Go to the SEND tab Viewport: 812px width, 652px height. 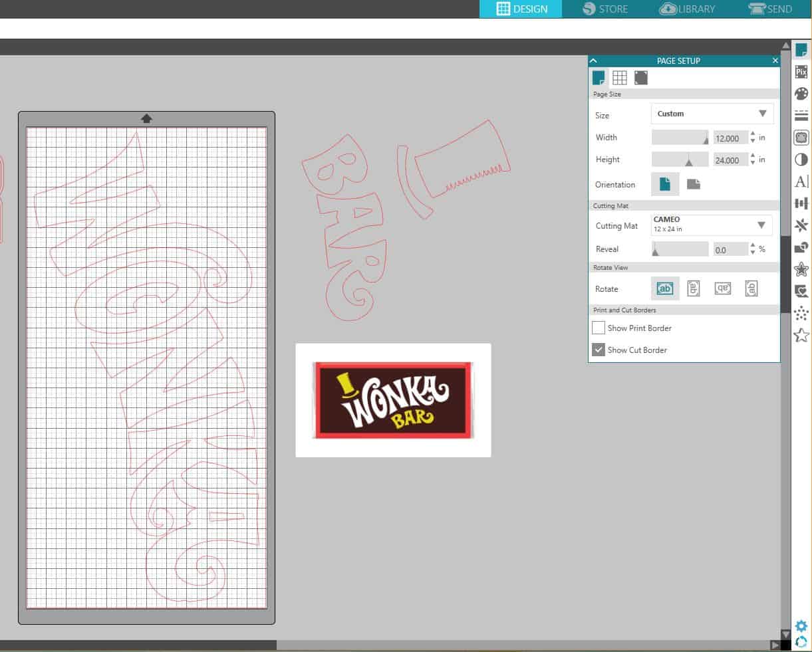pos(770,9)
